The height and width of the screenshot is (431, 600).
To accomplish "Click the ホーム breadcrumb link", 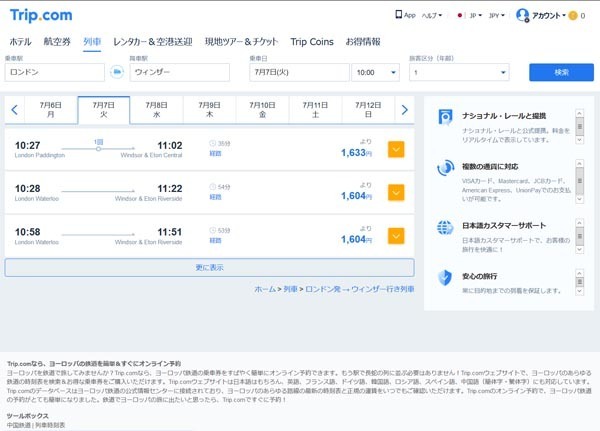I will tap(265, 289).
